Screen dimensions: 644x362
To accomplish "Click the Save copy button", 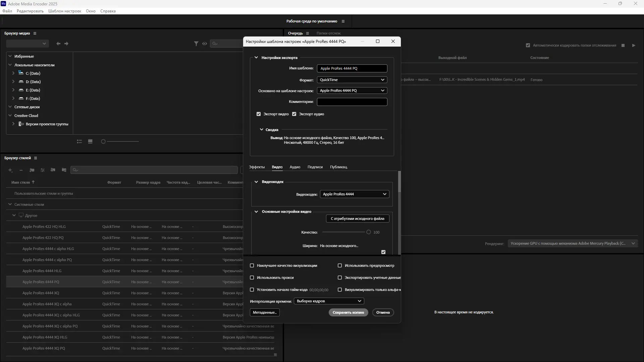I will click(x=348, y=312).
